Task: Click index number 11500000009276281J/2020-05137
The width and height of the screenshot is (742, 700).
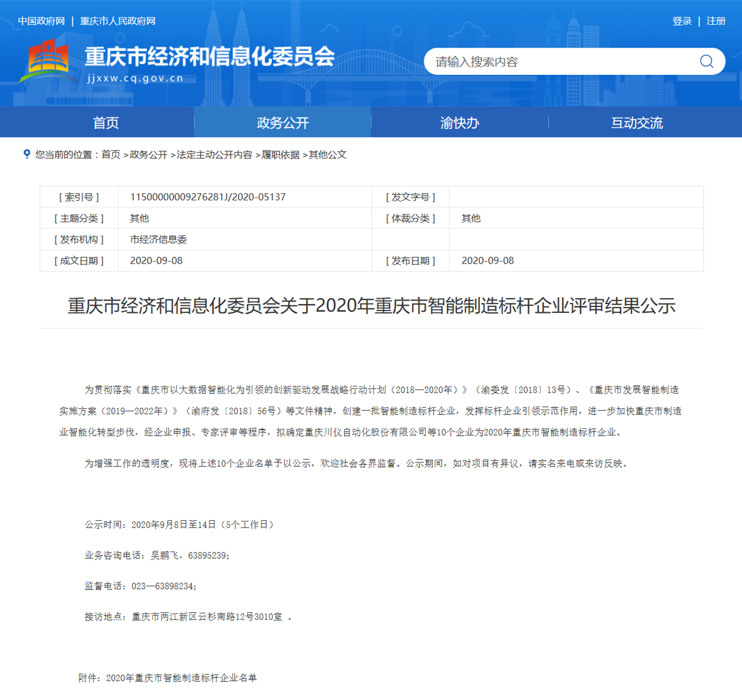Action: [x=208, y=197]
